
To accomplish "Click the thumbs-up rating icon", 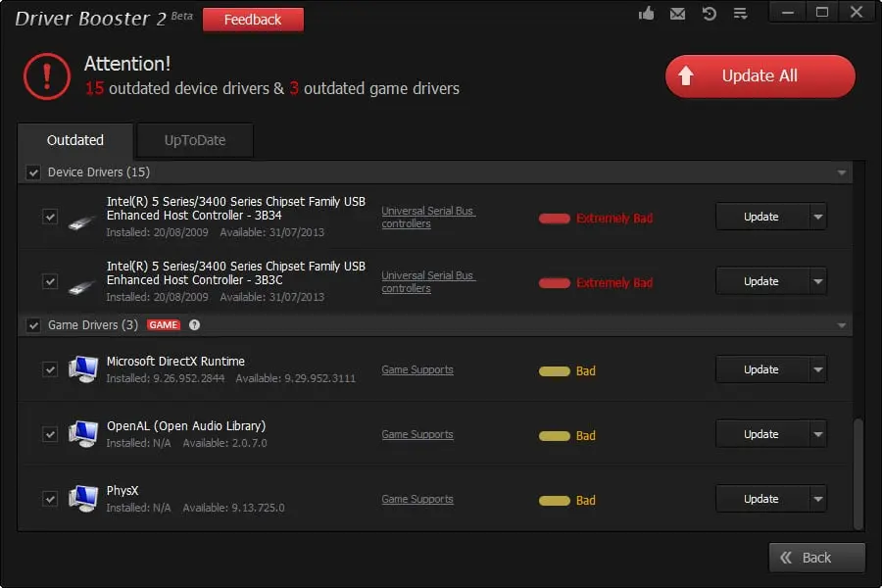I will pos(646,14).
